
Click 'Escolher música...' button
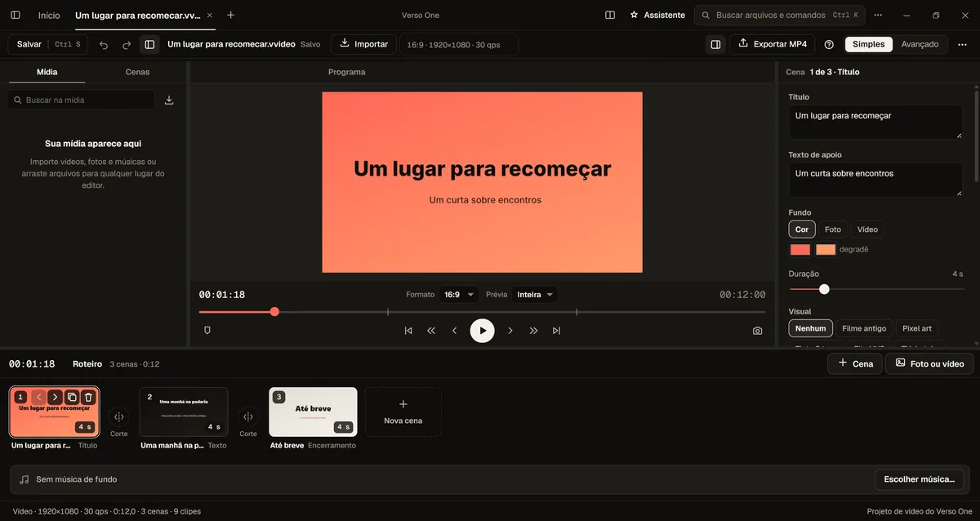tap(920, 479)
